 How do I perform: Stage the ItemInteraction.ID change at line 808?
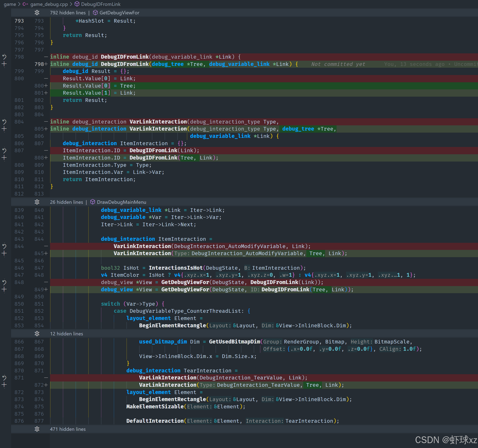[4, 158]
